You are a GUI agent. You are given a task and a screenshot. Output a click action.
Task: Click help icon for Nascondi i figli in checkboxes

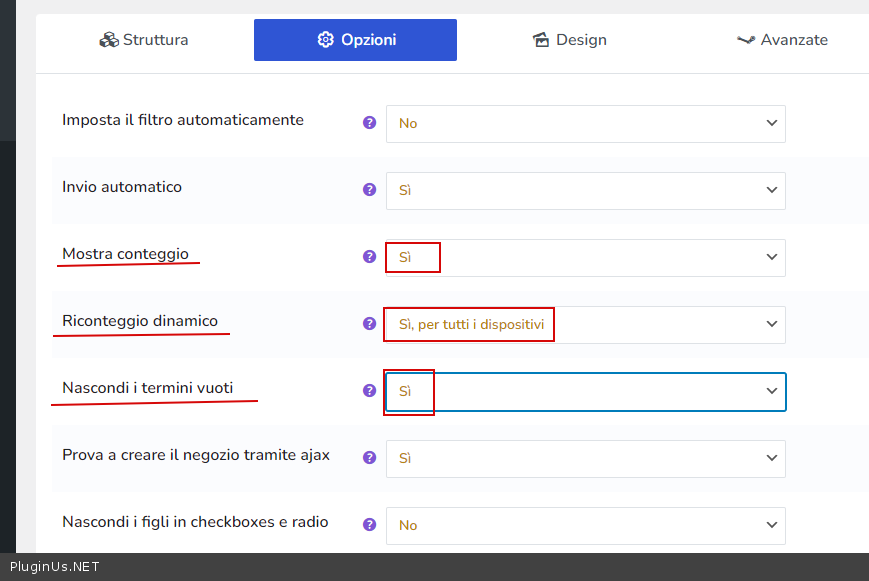coord(369,524)
